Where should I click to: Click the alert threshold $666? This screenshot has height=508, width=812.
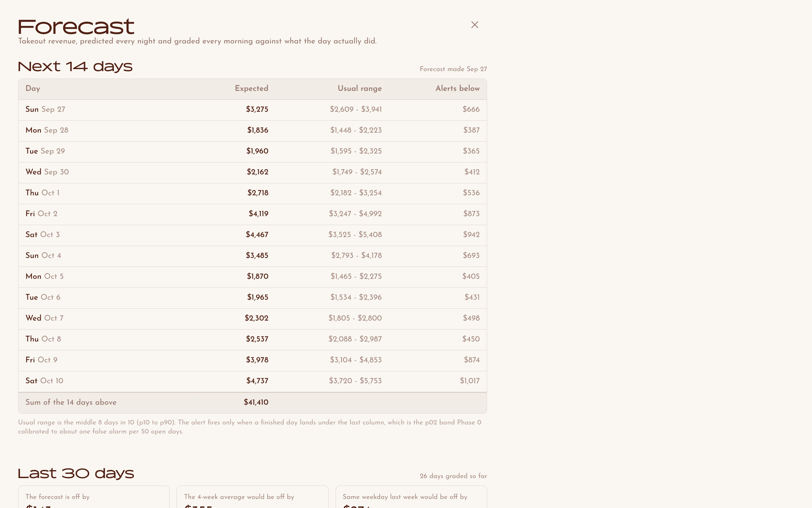(x=471, y=110)
